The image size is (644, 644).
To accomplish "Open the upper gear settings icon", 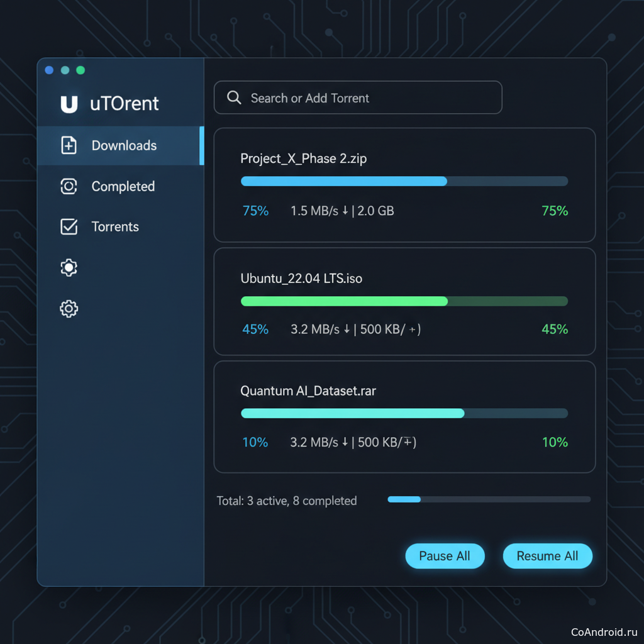I will pyautogui.click(x=69, y=268).
